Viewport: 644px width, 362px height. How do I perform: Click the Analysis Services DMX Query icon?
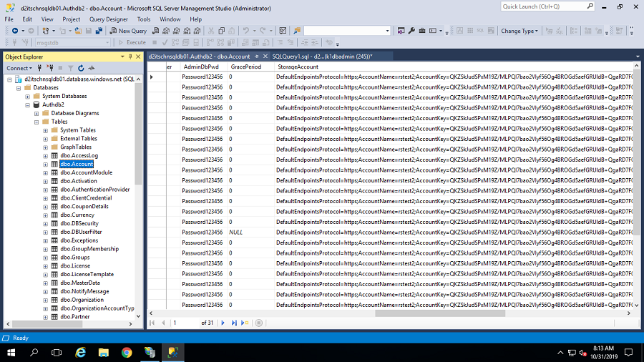coord(177,31)
